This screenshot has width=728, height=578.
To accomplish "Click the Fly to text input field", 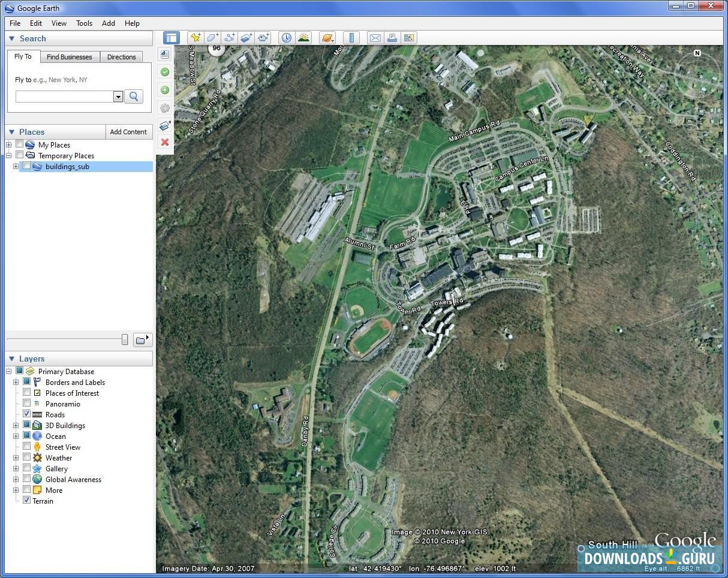I will pos(64,97).
